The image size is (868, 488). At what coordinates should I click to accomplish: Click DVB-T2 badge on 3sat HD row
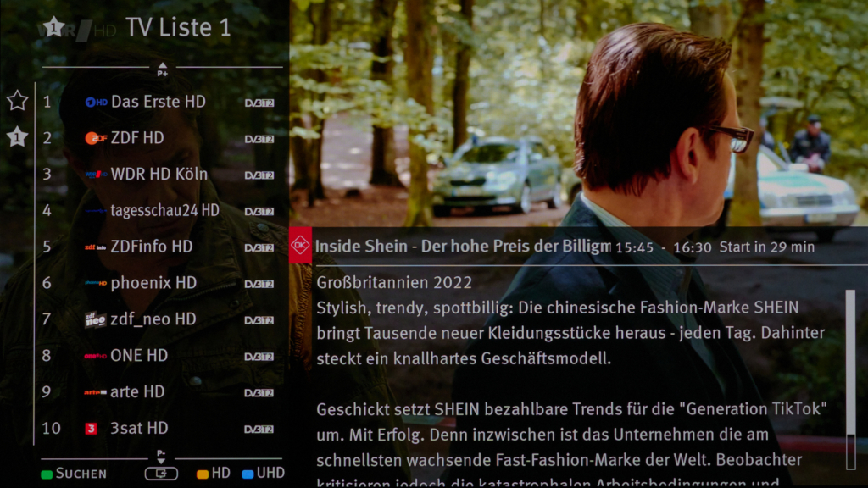click(x=259, y=430)
